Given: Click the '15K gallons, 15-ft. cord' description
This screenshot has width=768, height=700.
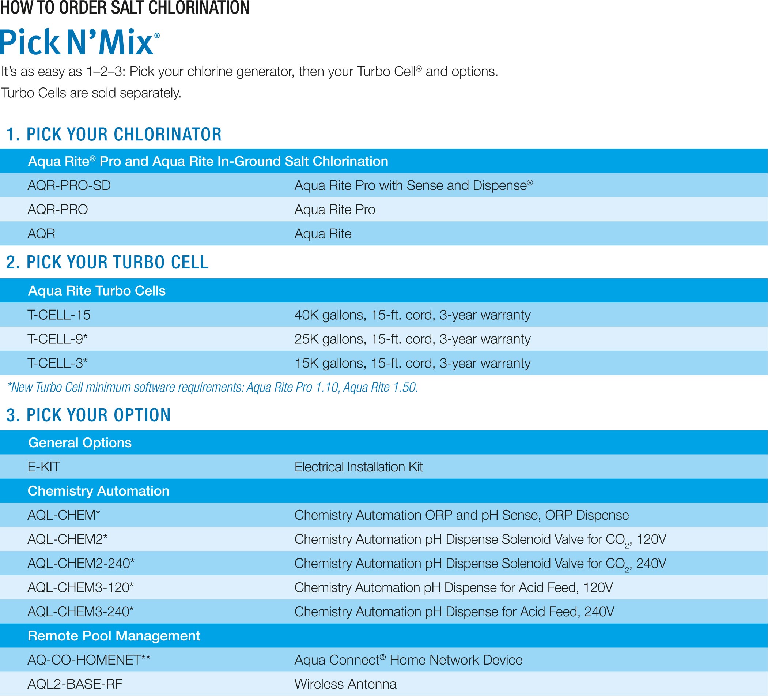Looking at the screenshot, I should pos(413,363).
